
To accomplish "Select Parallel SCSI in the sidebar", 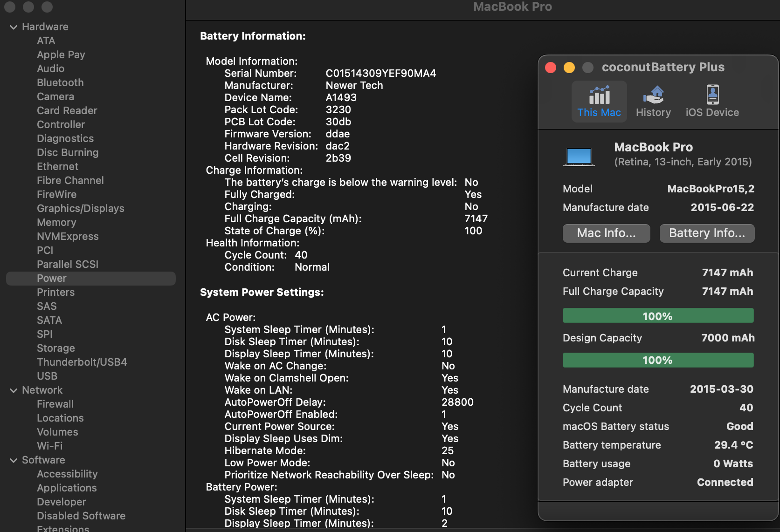I will 68,265.
